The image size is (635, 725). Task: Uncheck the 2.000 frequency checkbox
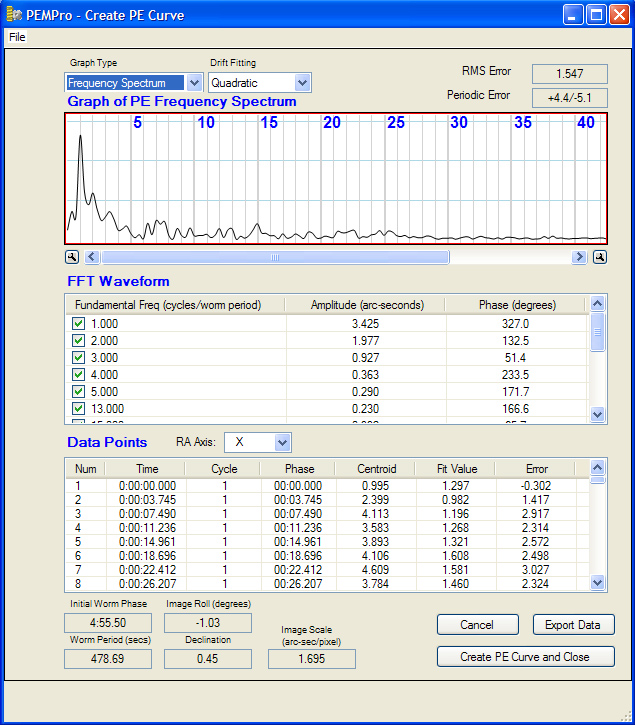click(x=79, y=341)
